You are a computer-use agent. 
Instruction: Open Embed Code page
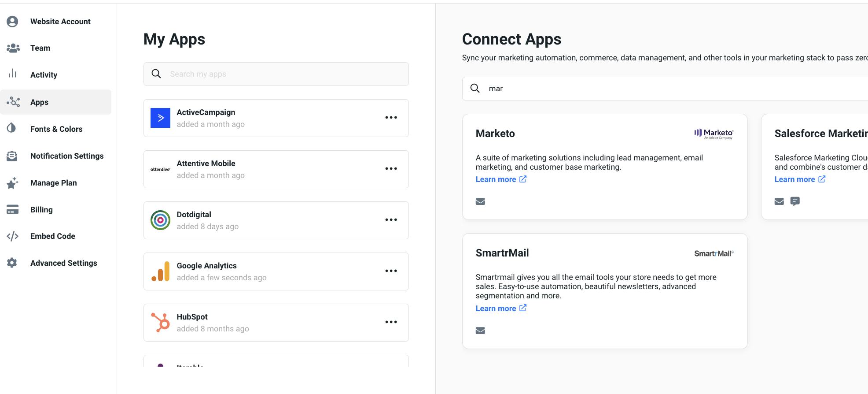click(x=53, y=236)
